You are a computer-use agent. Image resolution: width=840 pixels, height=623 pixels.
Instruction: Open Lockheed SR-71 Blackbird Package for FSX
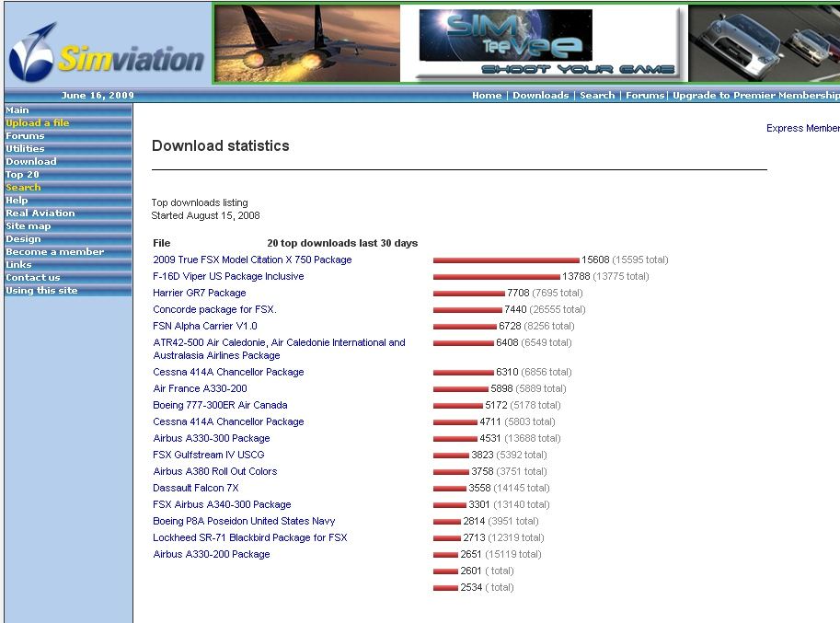point(249,537)
